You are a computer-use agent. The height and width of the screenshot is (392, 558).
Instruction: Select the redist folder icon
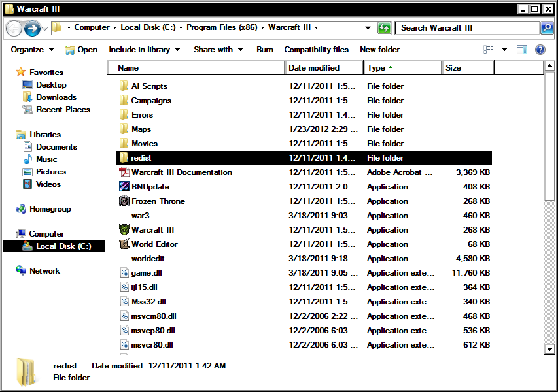tap(124, 158)
